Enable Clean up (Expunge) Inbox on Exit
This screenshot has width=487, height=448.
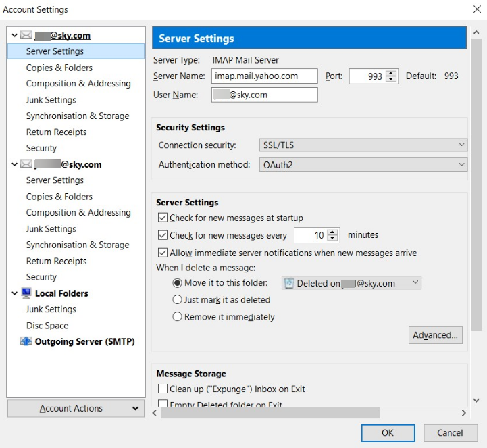[163, 389]
